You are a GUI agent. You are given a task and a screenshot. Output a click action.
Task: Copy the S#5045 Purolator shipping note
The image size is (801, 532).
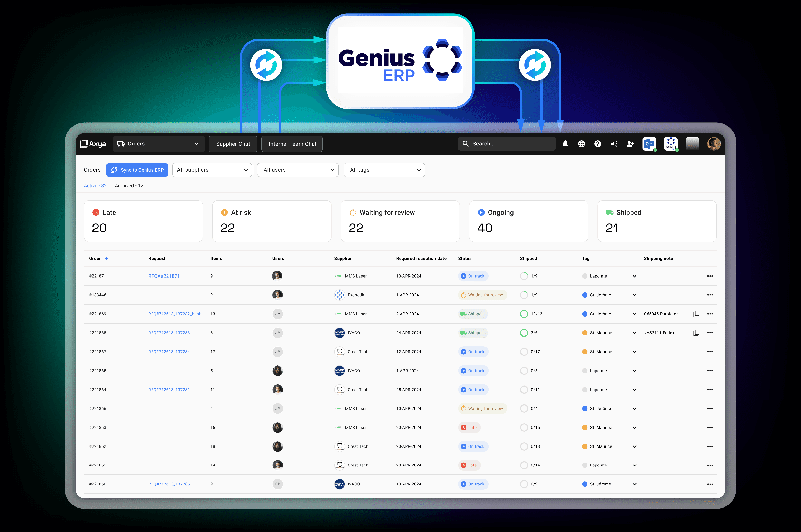pos(696,314)
